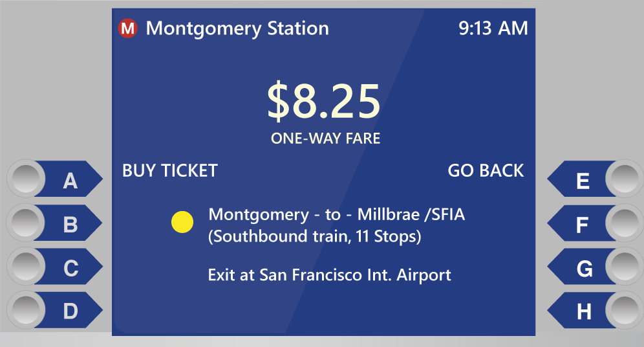Click the round button beside label C
644x347 pixels.
tap(26, 266)
